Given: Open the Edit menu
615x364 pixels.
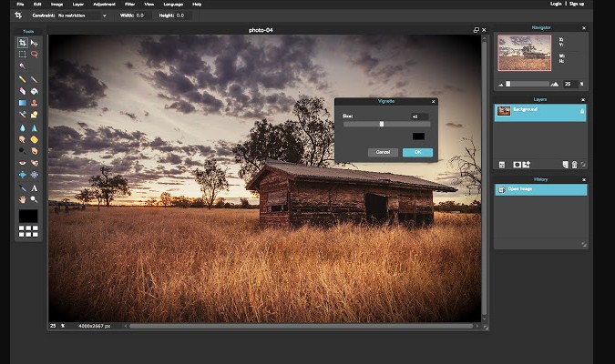Looking at the screenshot, I should (x=37, y=5).
